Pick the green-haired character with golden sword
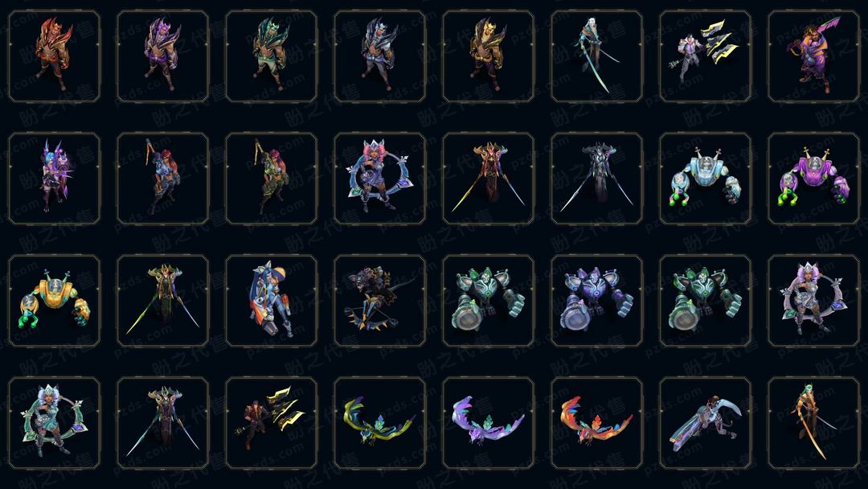The image size is (868, 489). [813, 423]
